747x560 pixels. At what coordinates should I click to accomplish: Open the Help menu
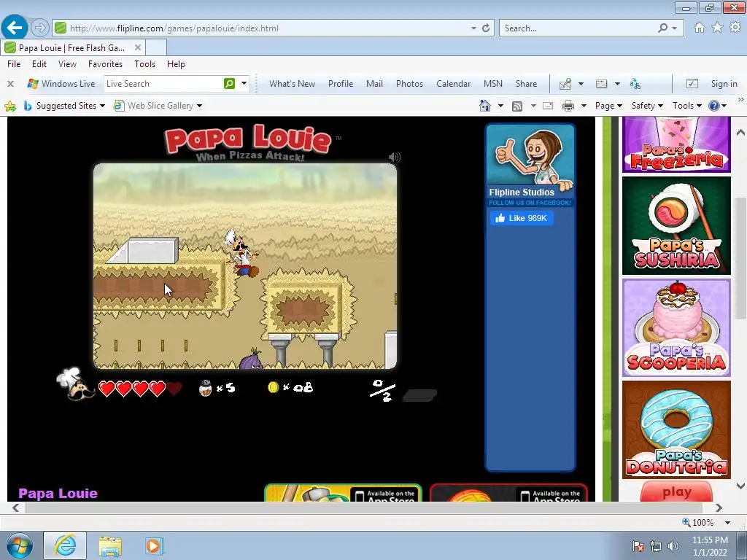click(176, 64)
